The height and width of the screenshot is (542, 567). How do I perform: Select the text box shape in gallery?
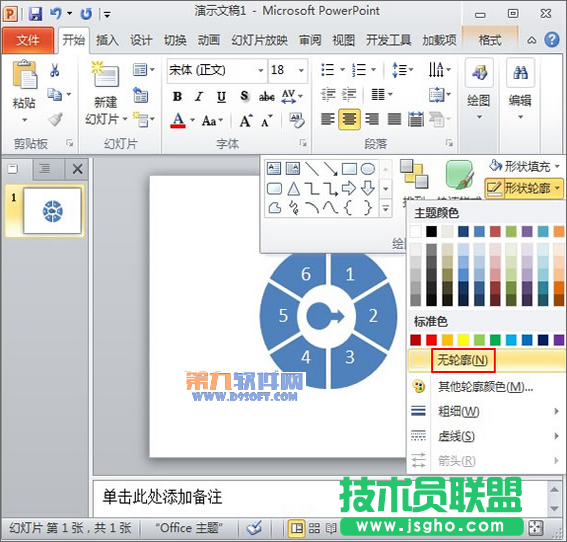coord(274,169)
